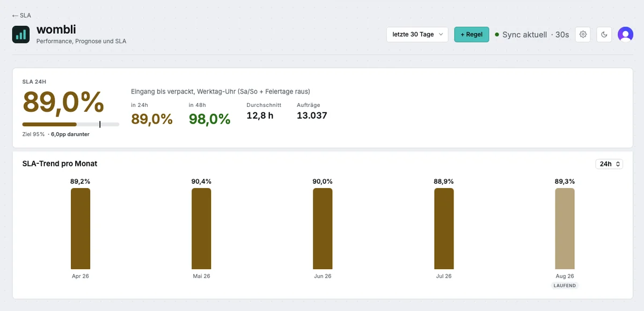This screenshot has height=311, width=644.
Task: Click the large 89,0% SLA 24H value
Action: pos(63,102)
